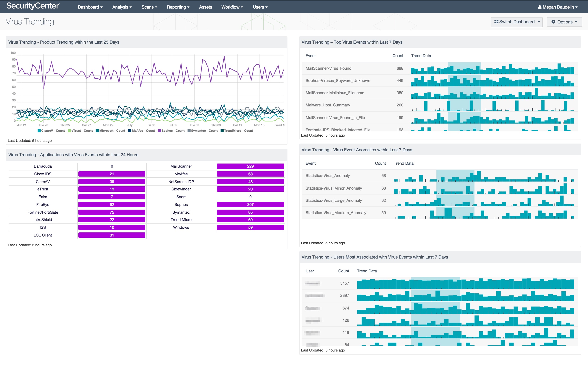The height and width of the screenshot is (367, 588).
Task: Click Microsoft legend square icon
Action: tap(97, 131)
